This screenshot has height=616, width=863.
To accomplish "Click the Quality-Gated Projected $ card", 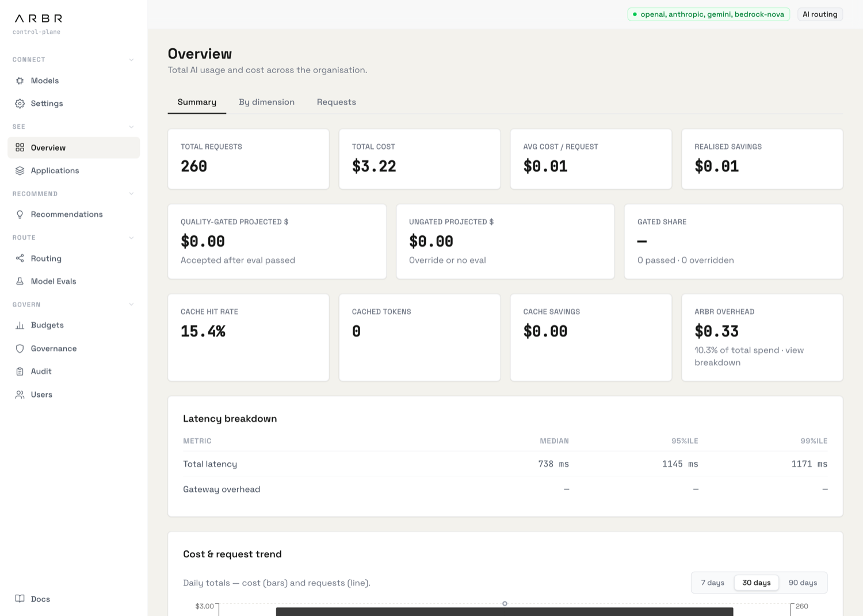I will point(277,242).
